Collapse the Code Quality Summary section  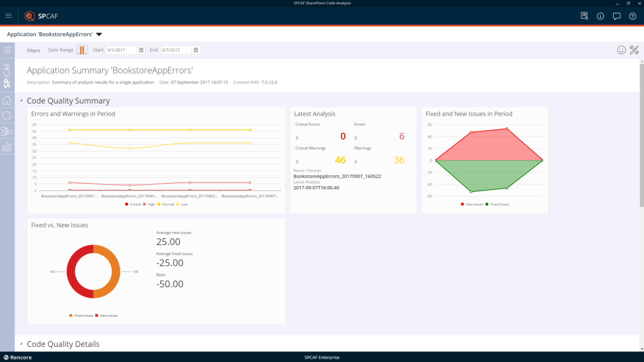click(21, 101)
